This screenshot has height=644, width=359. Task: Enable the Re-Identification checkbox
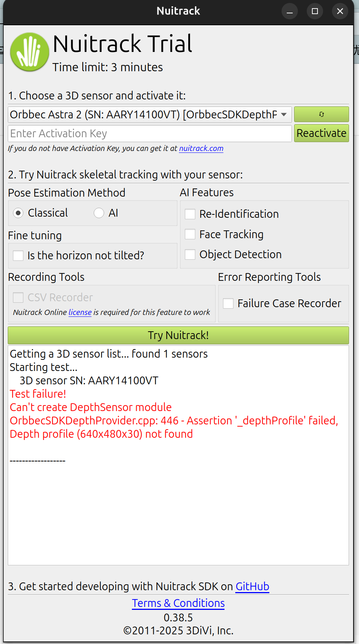pos(190,214)
